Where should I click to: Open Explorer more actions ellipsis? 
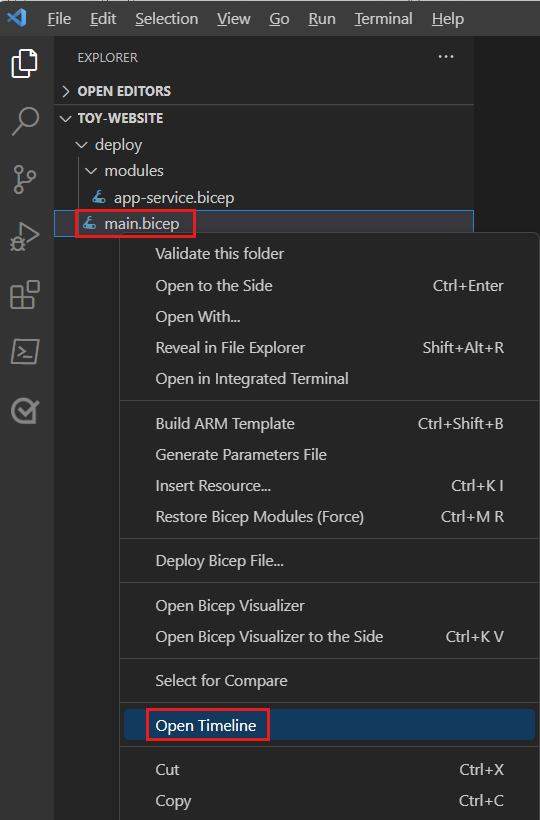pyautogui.click(x=446, y=56)
